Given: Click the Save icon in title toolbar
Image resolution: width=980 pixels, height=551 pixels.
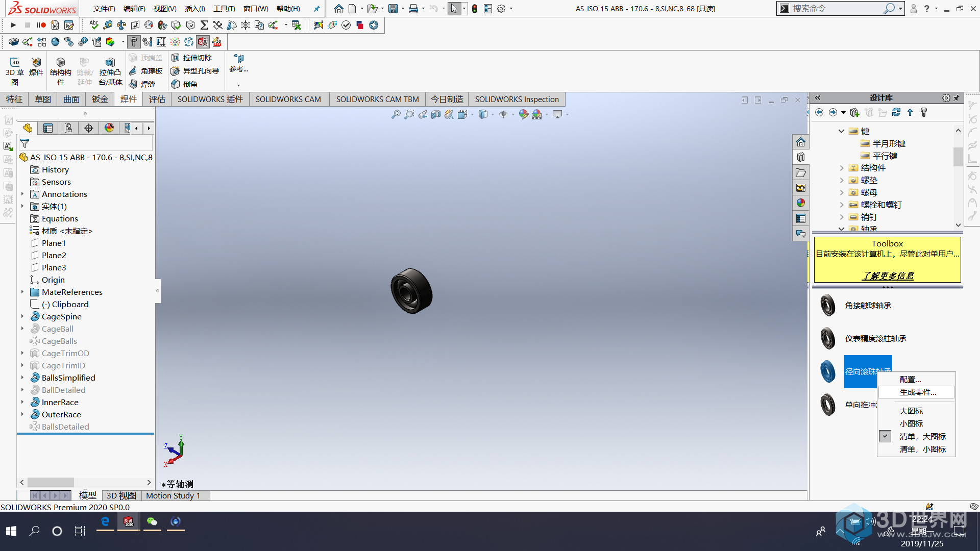Looking at the screenshot, I should coord(393,9).
